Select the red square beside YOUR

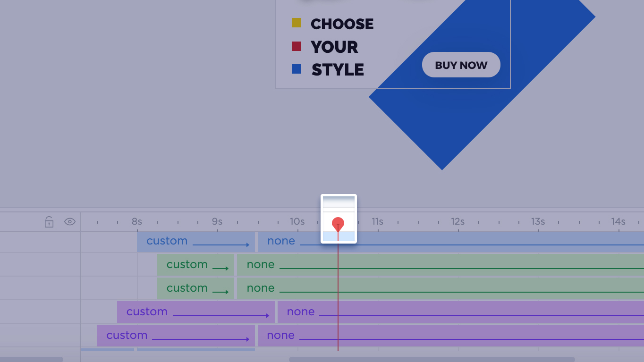pos(297,46)
